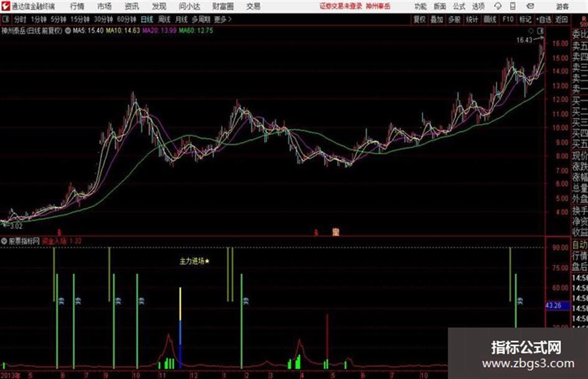
Task: Open the 财富圈 menu
Action: (223, 6)
